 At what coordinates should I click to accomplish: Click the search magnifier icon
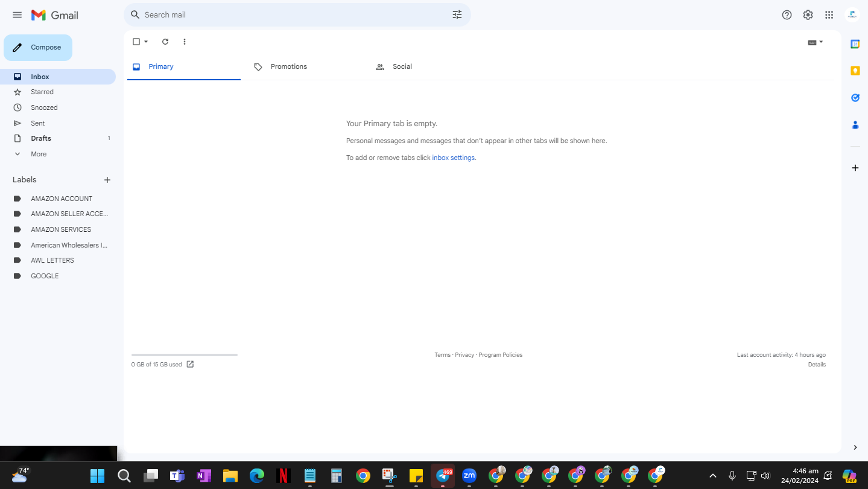point(135,14)
